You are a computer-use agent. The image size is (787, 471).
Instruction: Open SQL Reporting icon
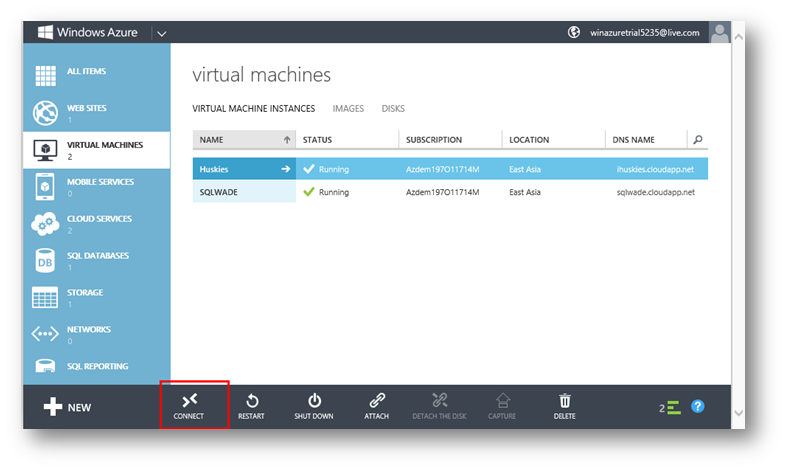46,366
